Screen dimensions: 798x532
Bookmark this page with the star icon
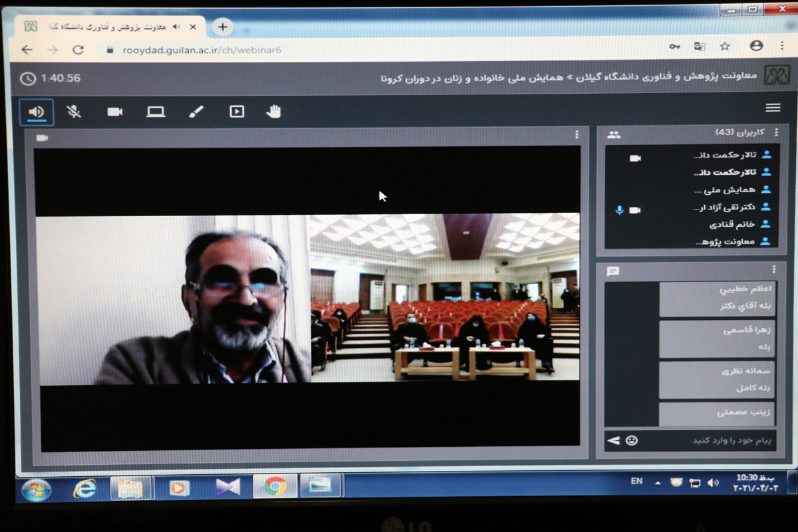(x=725, y=47)
